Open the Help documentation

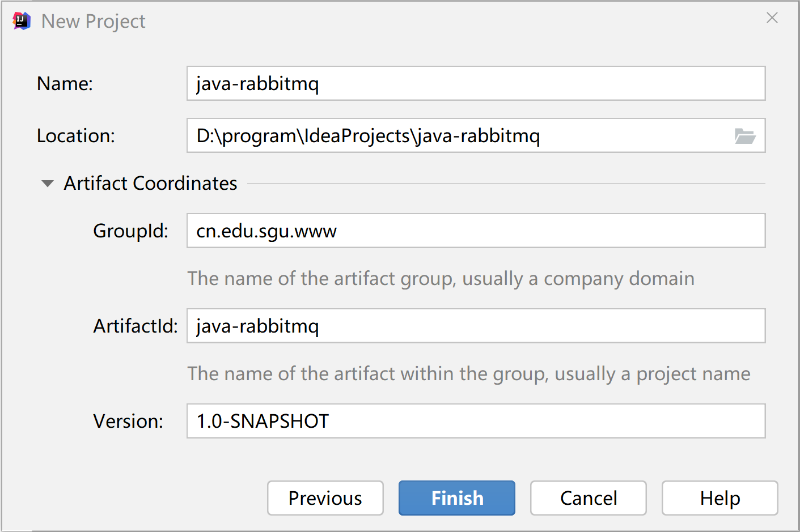click(x=719, y=498)
